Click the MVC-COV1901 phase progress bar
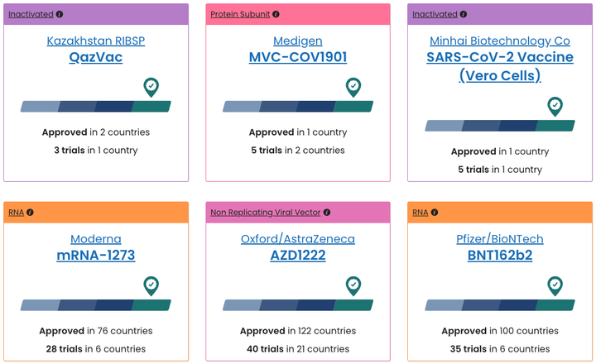 (298, 107)
